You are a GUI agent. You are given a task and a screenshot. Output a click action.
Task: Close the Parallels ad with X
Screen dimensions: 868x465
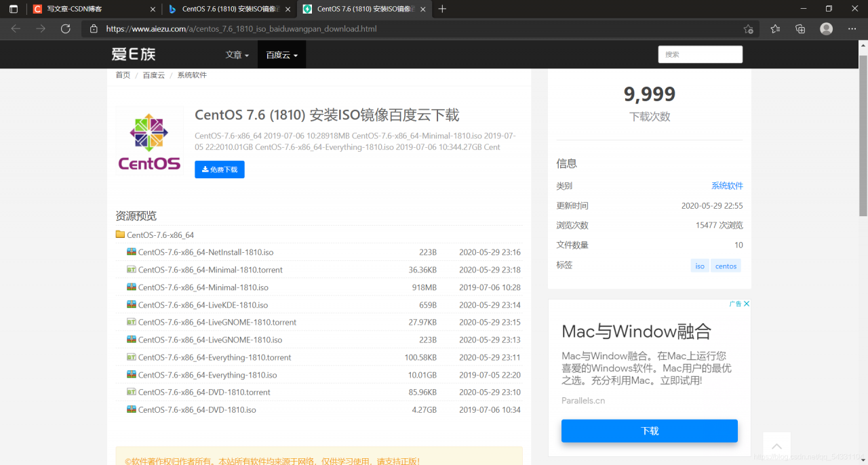tap(747, 304)
